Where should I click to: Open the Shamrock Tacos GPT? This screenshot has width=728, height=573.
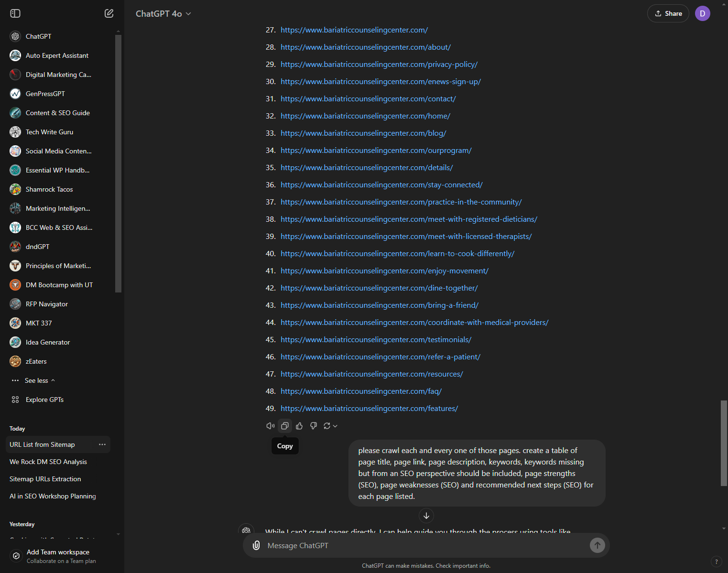pos(60,189)
